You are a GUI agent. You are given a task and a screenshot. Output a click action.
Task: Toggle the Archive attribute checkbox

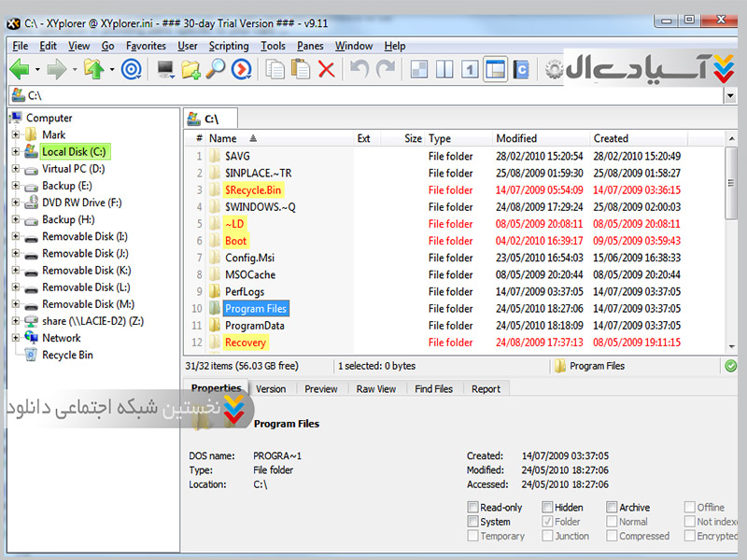pyautogui.click(x=612, y=508)
